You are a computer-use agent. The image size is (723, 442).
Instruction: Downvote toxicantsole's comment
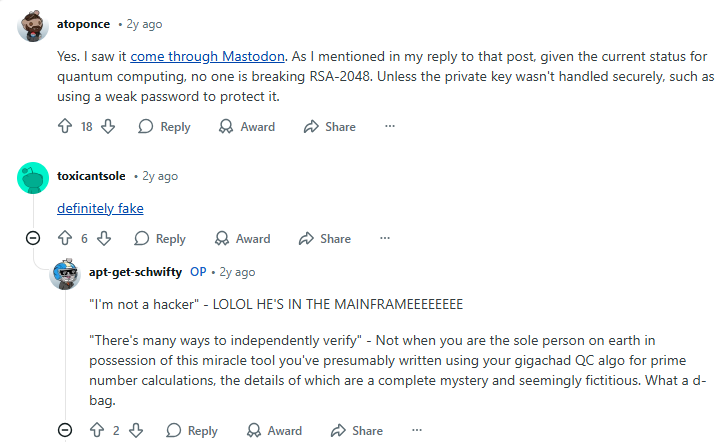click(104, 239)
